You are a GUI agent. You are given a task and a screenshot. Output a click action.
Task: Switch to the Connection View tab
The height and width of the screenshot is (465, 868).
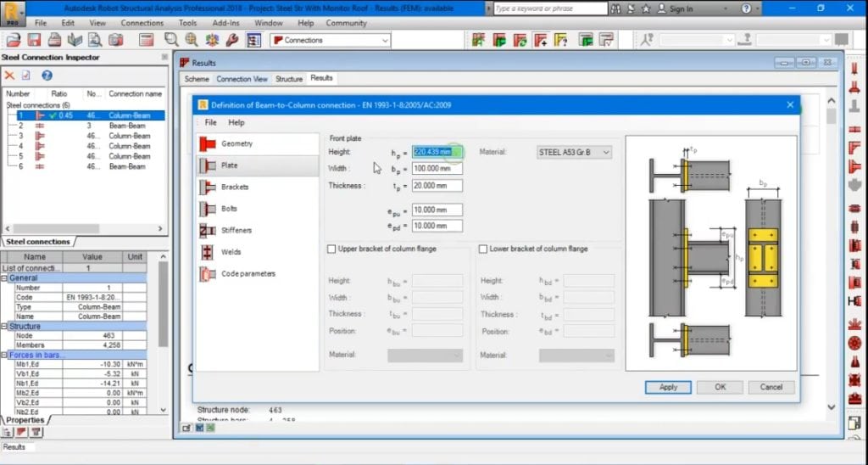pos(242,79)
